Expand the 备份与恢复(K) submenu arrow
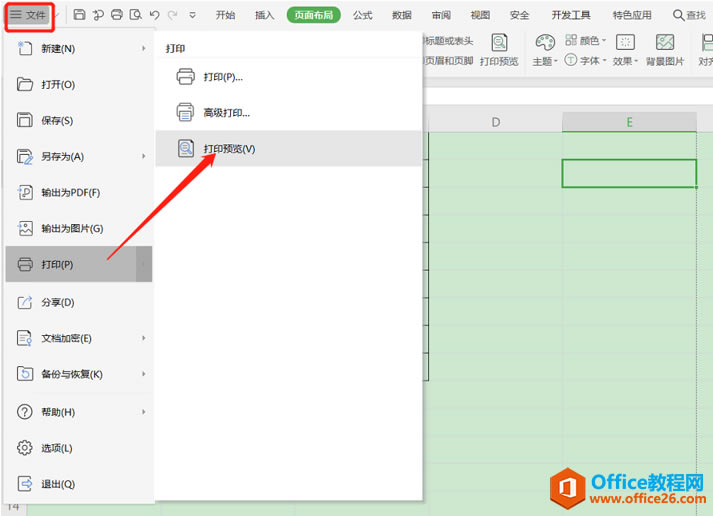 coord(143,374)
